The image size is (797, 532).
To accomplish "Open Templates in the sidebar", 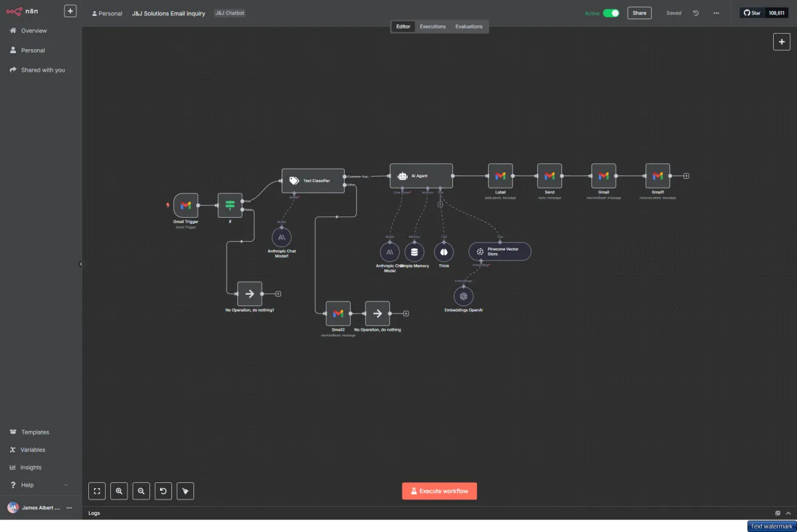I will (35, 432).
